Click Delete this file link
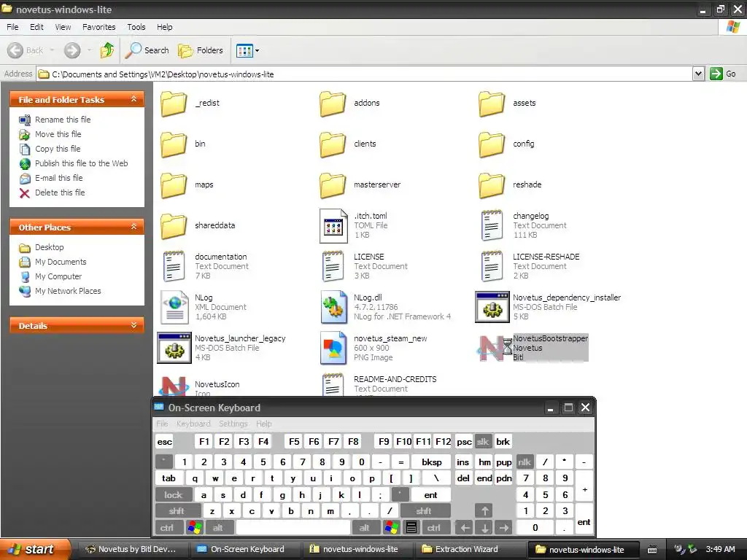The height and width of the screenshot is (560, 747). coord(60,192)
